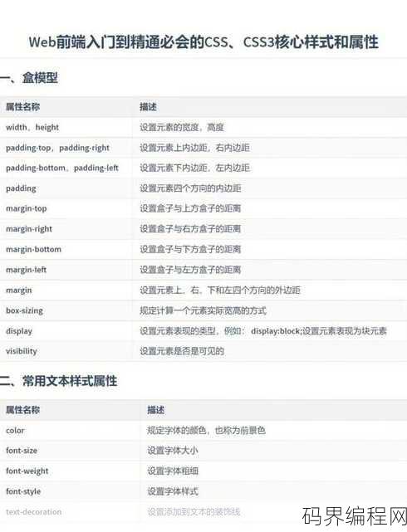The image size is (407, 532).
Task: Click the description 设置盒子与下方盒子的距离
Action: pos(190,249)
